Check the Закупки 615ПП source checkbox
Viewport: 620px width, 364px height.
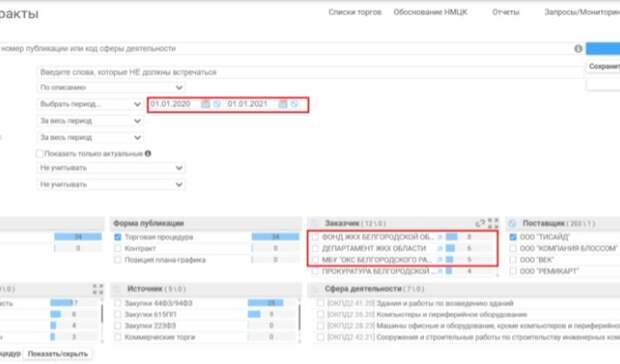point(117,315)
